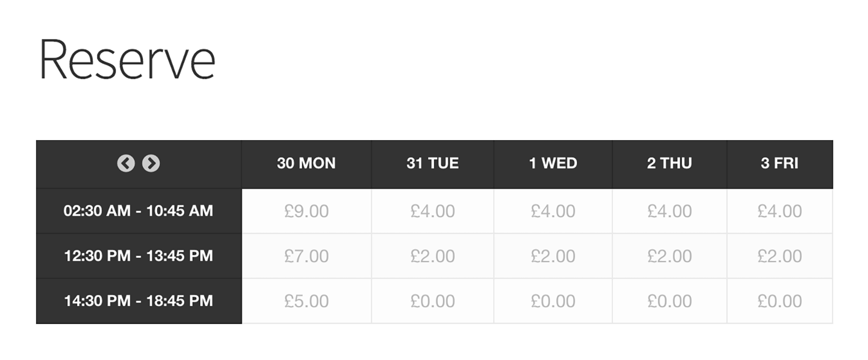Select the £2.00 midday slot for 2 THU

tap(669, 256)
